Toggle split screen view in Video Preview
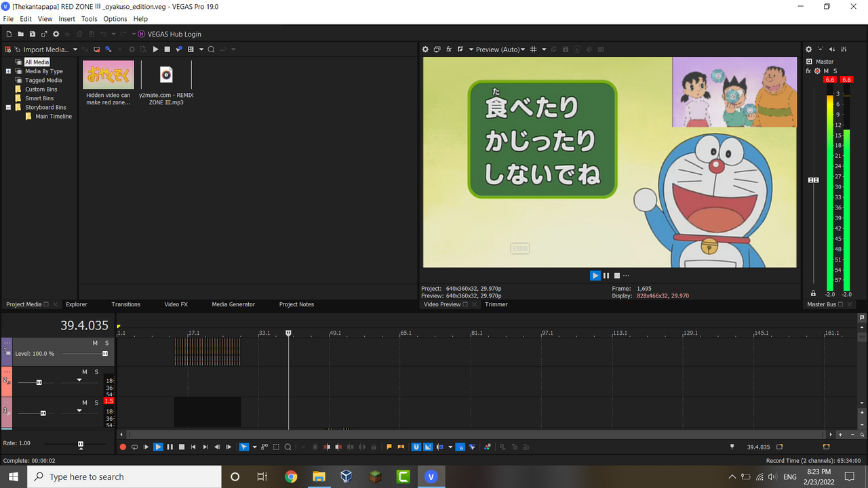Screen dimensions: 868x488 (x=460, y=49)
